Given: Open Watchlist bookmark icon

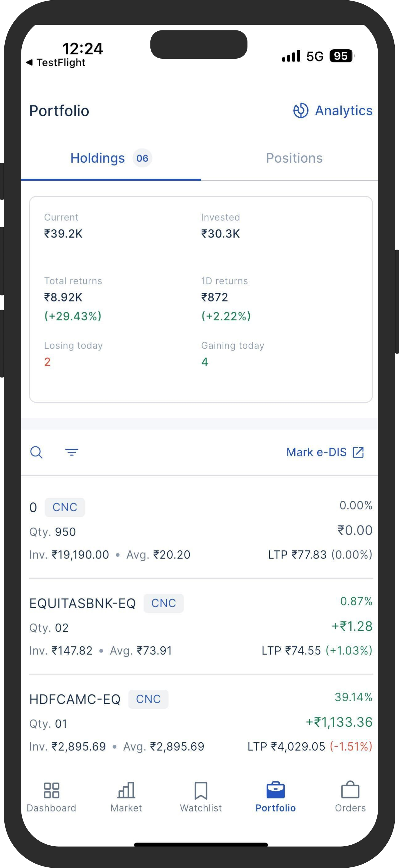Looking at the screenshot, I should [x=201, y=790].
